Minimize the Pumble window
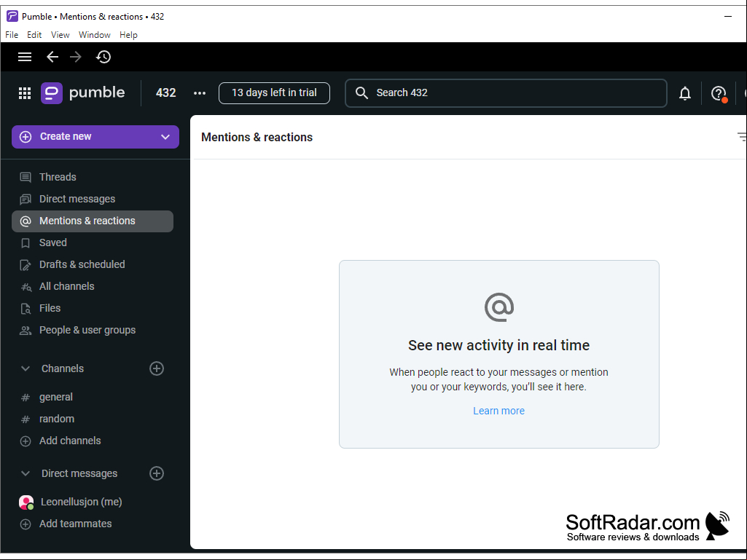This screenshot has width=747, height=560. (x=728, y=16)
